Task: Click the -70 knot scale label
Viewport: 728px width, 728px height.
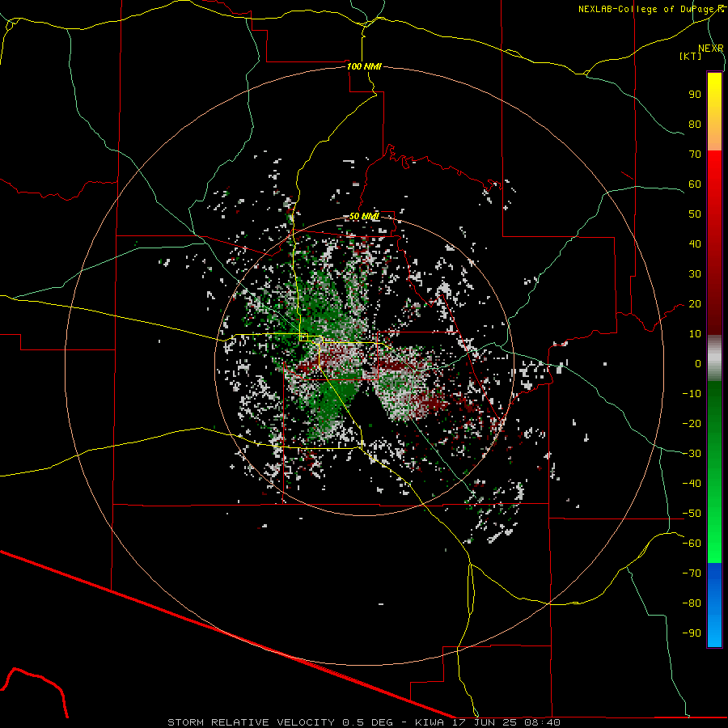Action: [692, 574]
